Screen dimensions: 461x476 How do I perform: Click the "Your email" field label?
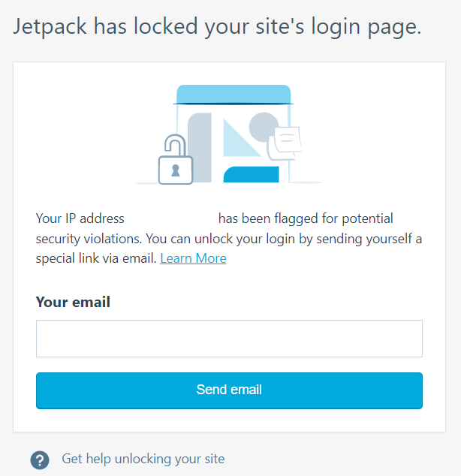pyautogui.click(x=73, y=303)
